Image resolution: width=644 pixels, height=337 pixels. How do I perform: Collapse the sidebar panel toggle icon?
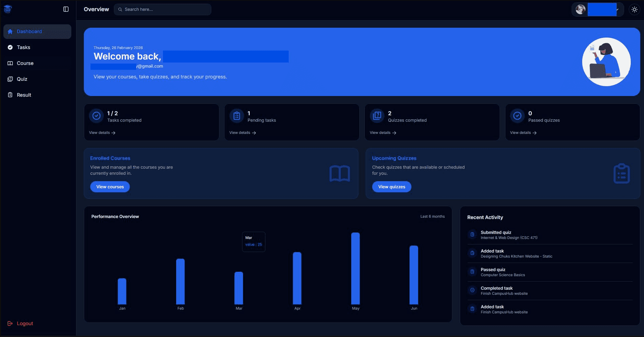66,9
